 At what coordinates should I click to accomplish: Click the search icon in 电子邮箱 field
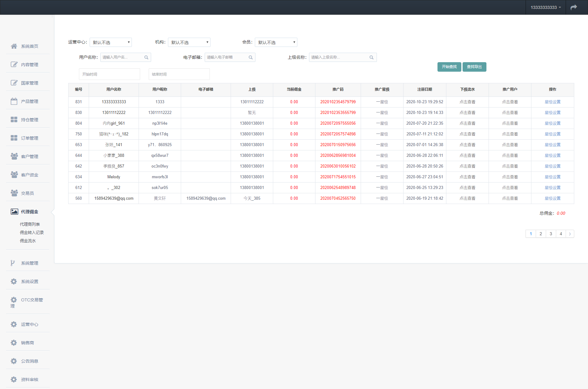pos(251,57)
